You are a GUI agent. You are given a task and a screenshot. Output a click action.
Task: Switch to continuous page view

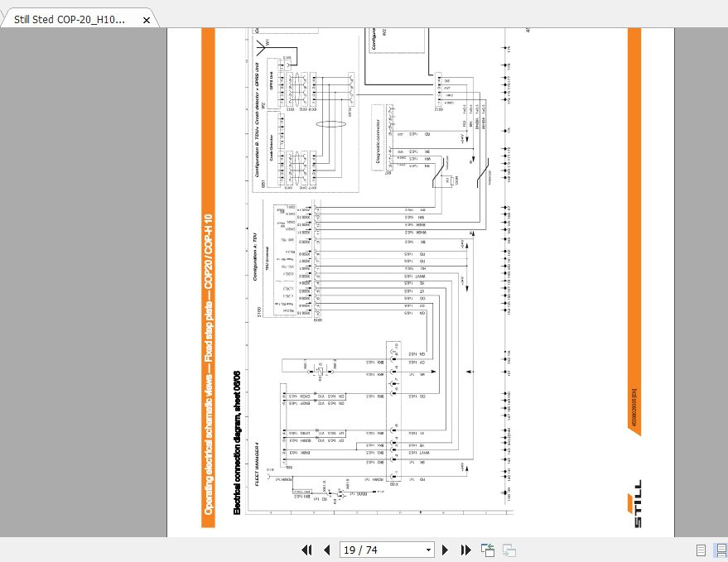tap(721, 550)
